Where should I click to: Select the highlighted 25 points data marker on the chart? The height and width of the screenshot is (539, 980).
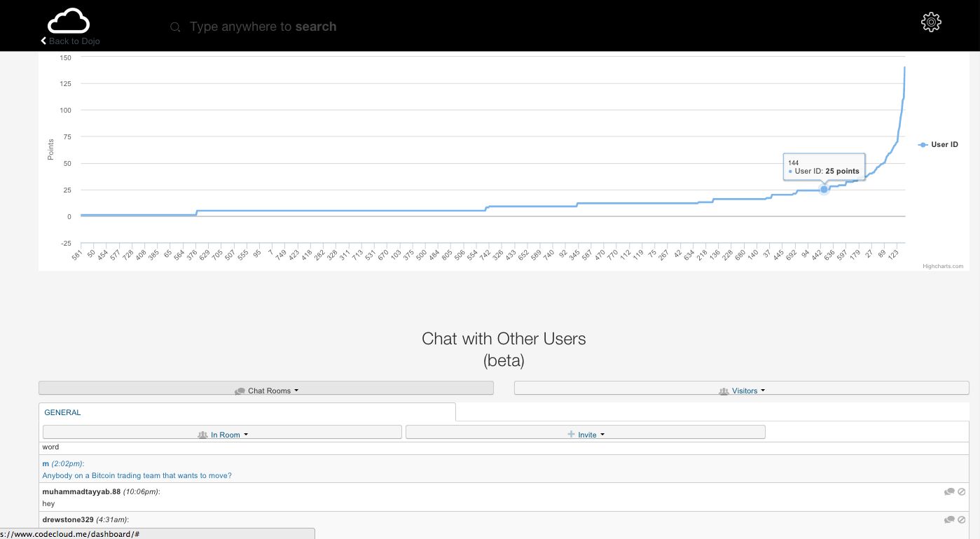824,190
